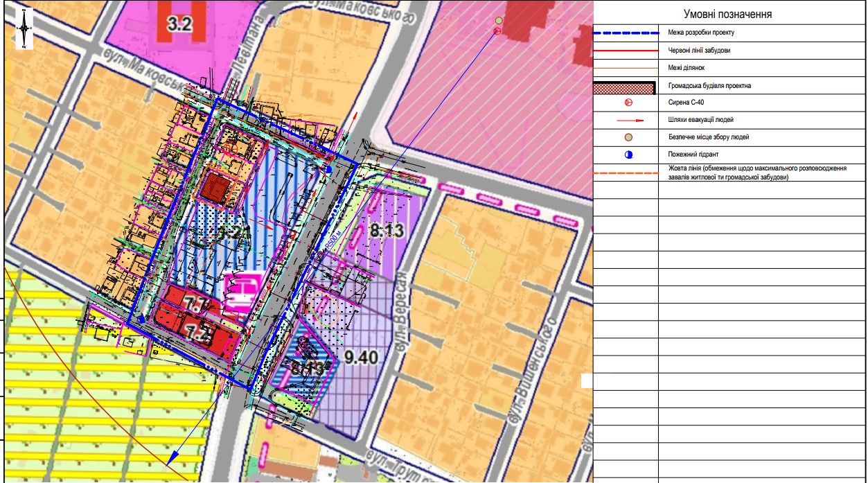Click the red evacuation arrow legend symbol
This screenshot has width=868, height=483.
627,120
